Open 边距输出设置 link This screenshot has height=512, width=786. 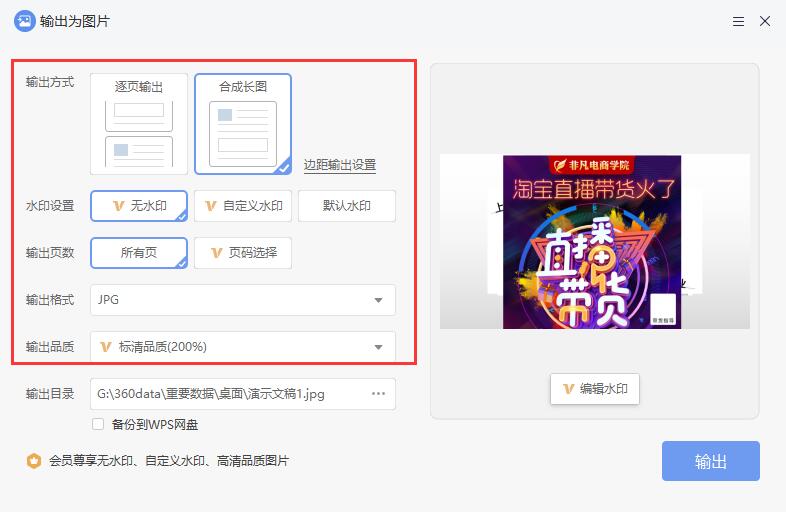coord(340,165)
